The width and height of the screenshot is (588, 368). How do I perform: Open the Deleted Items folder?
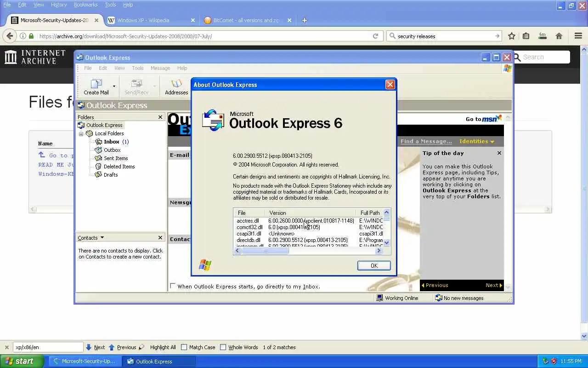[119, 167]
